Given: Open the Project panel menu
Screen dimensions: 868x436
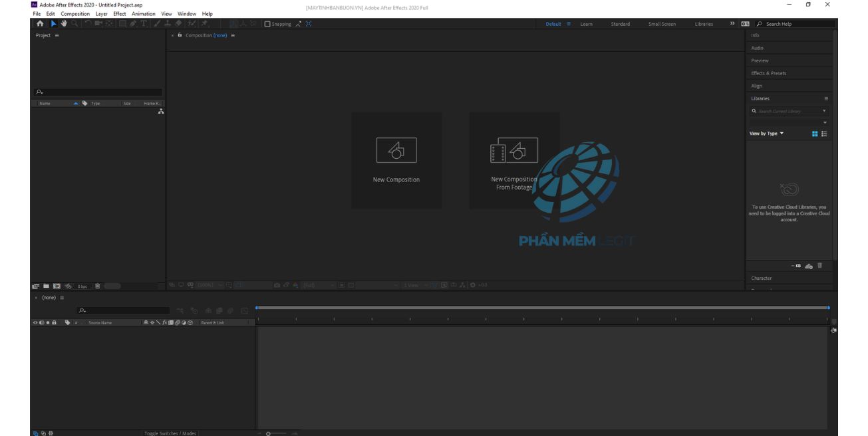Looking at the screenshot, I should pyautogui.click(x=57, y=35).
